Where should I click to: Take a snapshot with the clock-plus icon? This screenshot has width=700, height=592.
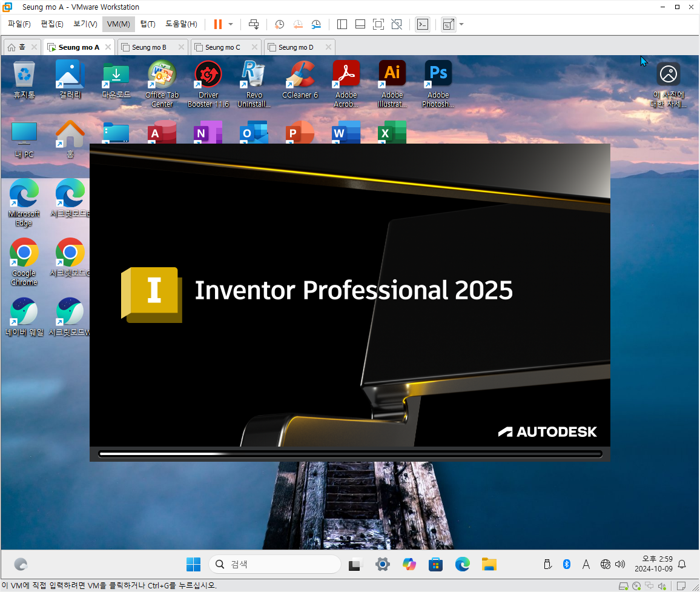(280, 24)
